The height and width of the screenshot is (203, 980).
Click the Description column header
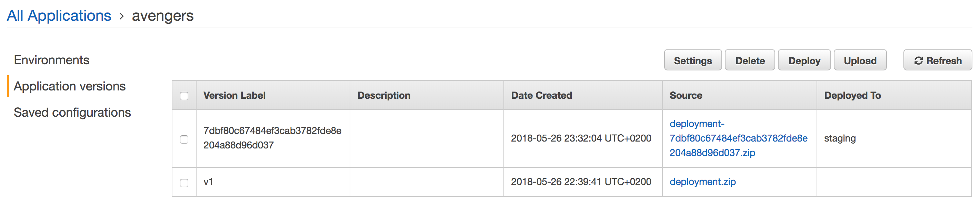pos(383,96)
